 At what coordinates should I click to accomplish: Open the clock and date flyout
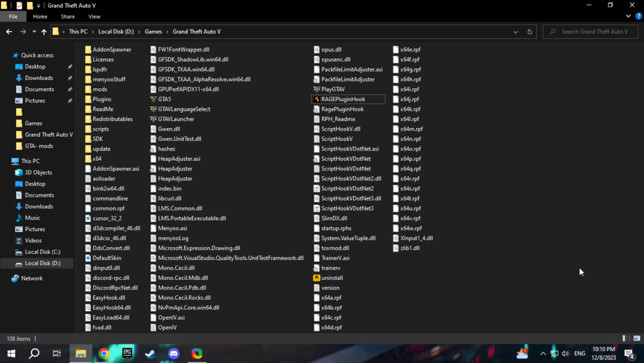(604, 353)
